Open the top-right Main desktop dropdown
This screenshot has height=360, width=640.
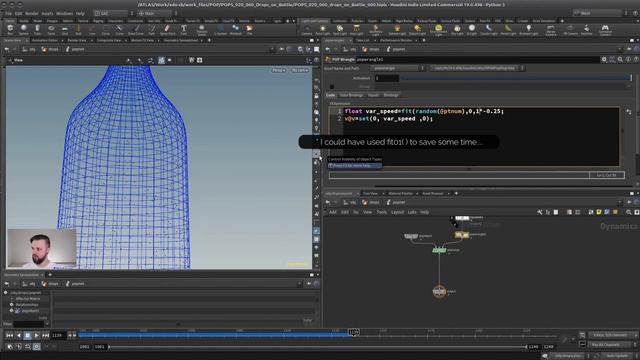600,13
